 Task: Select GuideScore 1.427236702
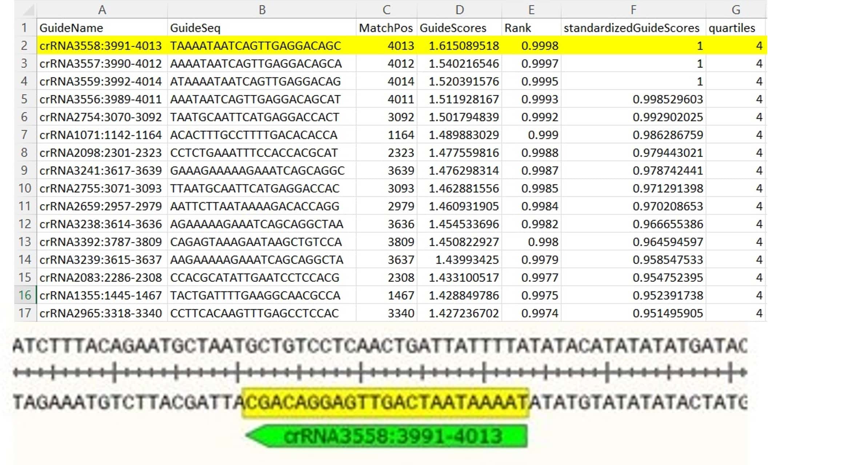tap(459, 313)
